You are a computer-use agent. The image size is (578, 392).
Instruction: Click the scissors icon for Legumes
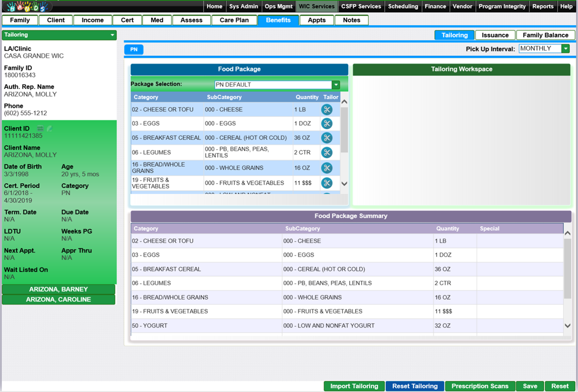point(326,152)
